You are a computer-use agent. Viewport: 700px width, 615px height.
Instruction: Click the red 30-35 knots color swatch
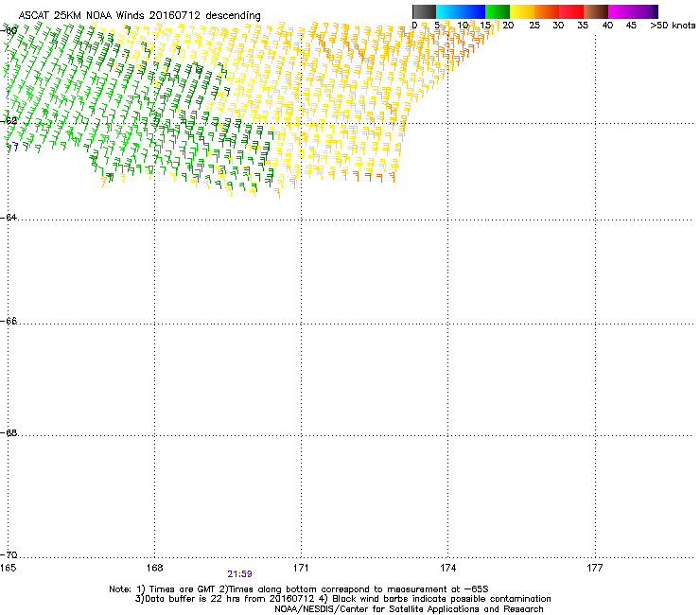[x=571, y=11]
